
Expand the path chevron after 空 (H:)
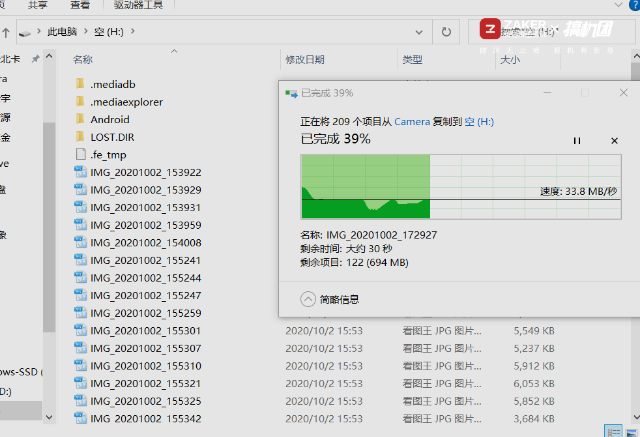click(132, 31)
